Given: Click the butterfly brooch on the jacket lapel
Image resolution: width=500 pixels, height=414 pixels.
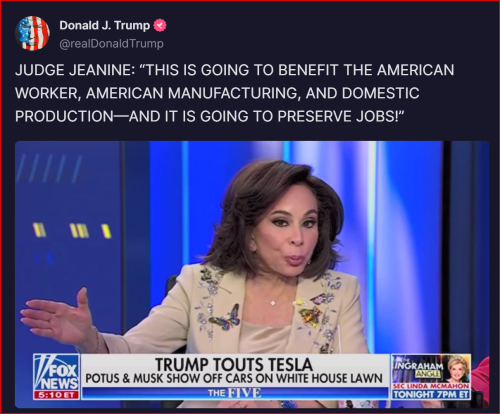Looking at the screenshot, I should pos(226,317).
